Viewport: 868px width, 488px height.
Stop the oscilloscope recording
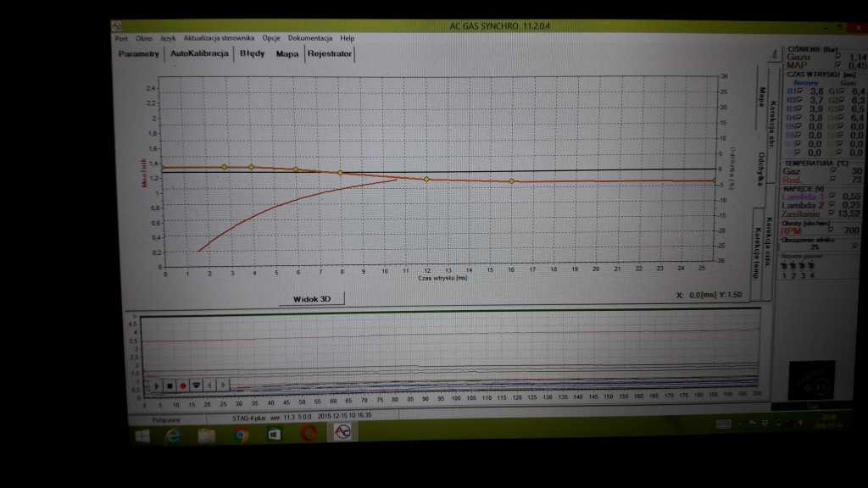click(x=170, y=385)
